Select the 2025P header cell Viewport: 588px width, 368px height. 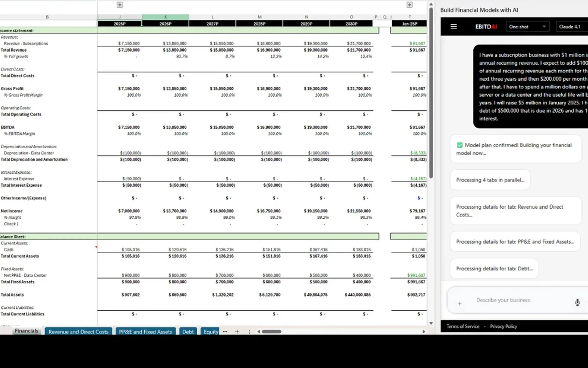tap(119, 24)
